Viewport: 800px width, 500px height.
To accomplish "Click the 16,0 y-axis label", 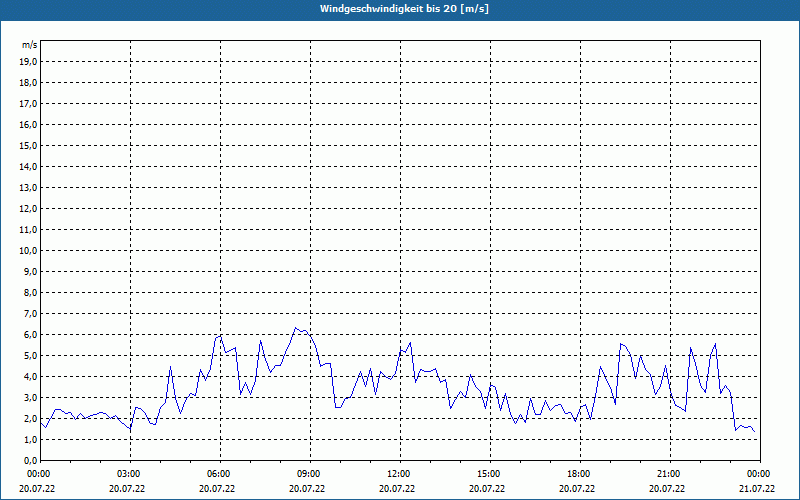I will coord(28,124).
